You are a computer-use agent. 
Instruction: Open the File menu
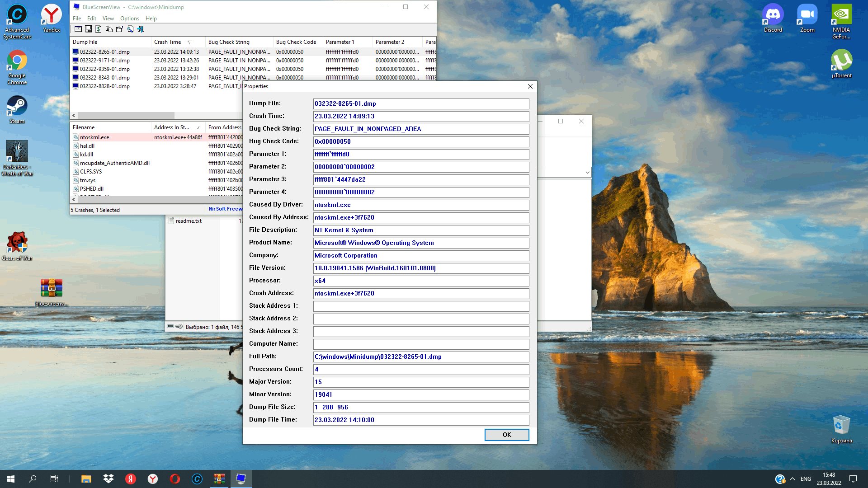pos(77,19)
